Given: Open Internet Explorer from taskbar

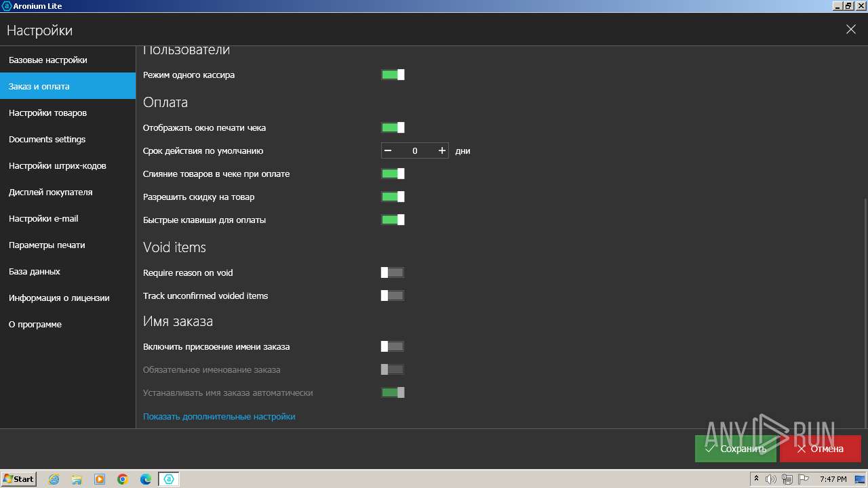Looking at the screenshot, I should [54, 479].
